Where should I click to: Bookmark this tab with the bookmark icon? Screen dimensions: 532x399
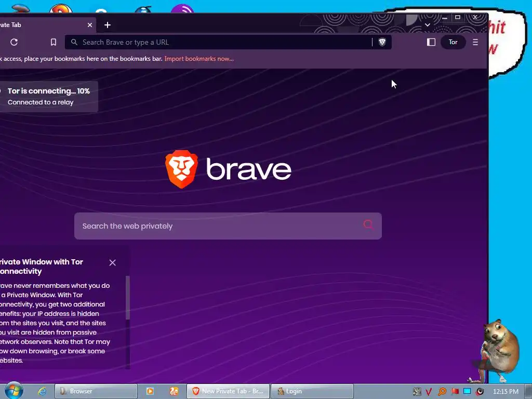click(54, 42)
